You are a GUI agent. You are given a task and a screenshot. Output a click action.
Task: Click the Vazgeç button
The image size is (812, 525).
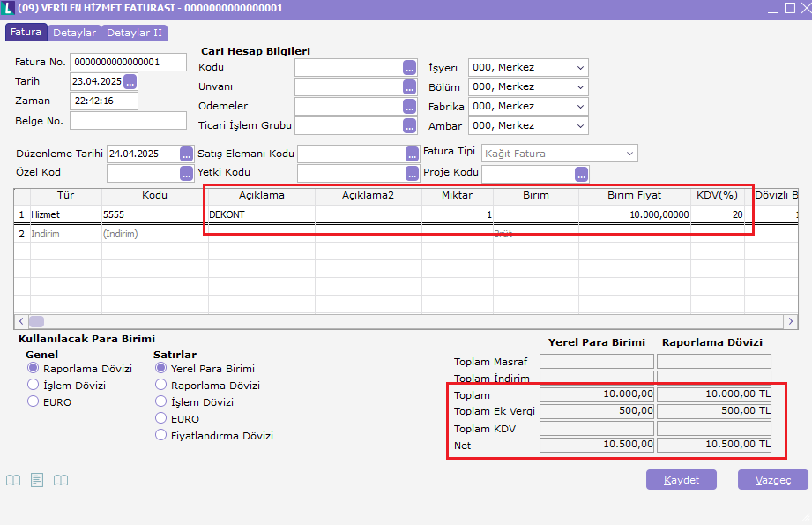pos(772,480)
